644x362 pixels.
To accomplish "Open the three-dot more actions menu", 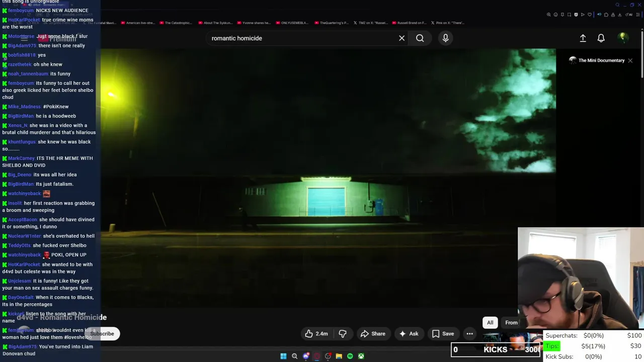I will pos(469,334).
